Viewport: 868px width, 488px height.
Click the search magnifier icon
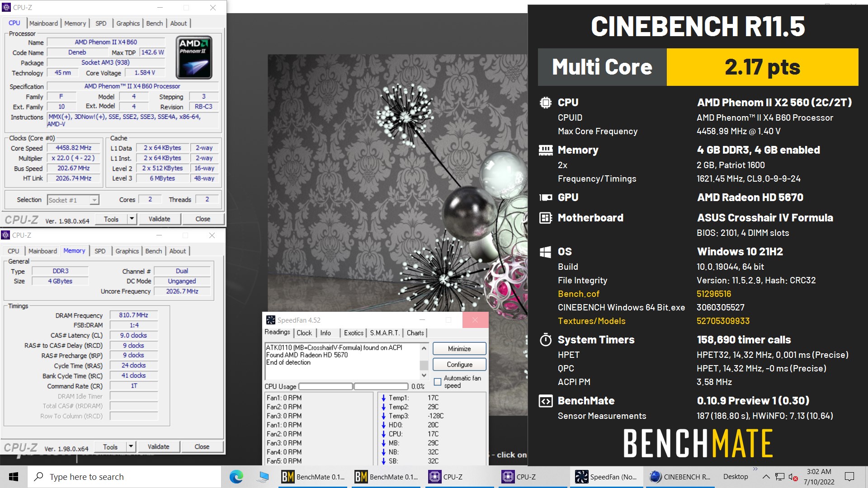click(x=39, y=477)
